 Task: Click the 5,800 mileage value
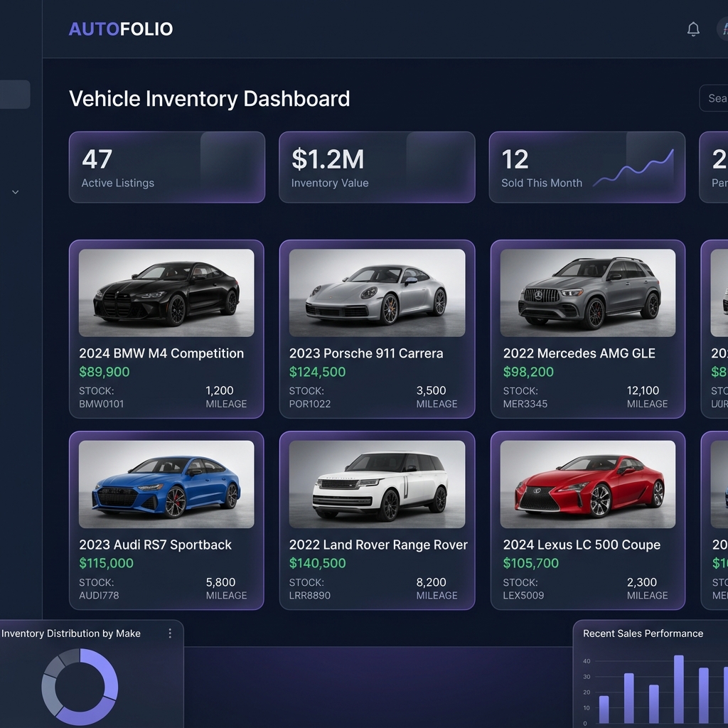click(x=220, y=582)
